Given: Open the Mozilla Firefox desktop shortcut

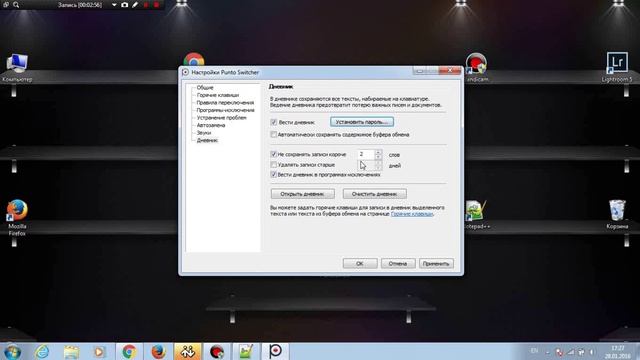Looking at the screenshot, I should pyautogui.click(x=17, y=218).
